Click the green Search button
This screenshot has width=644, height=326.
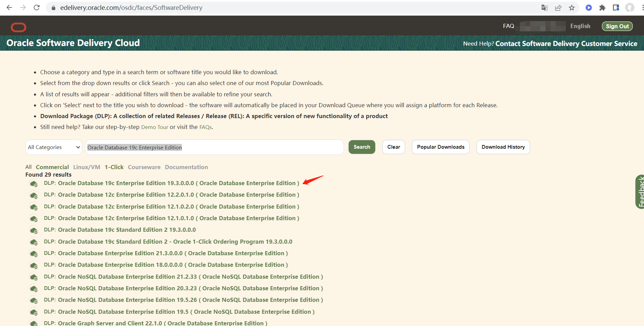pos(362,147)
